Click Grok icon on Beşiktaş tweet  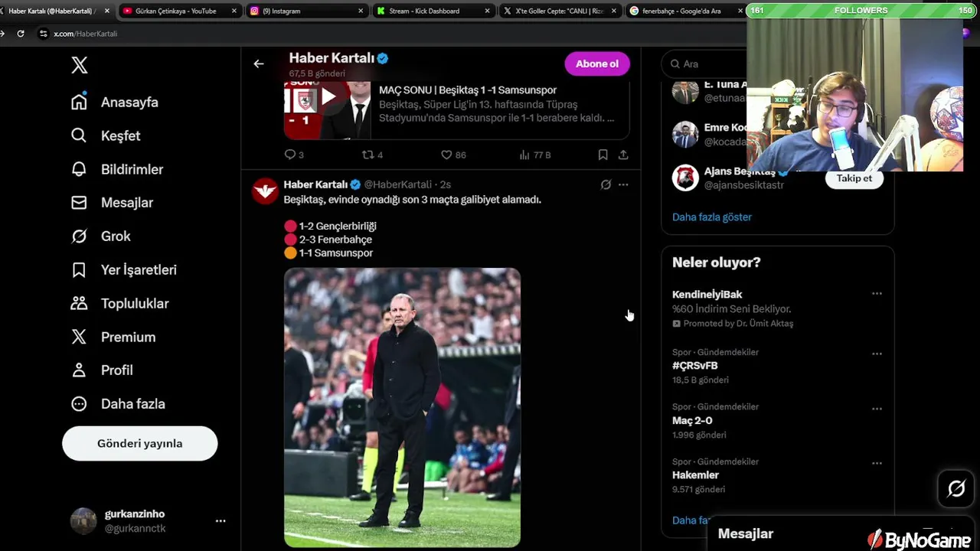point(606,184)
